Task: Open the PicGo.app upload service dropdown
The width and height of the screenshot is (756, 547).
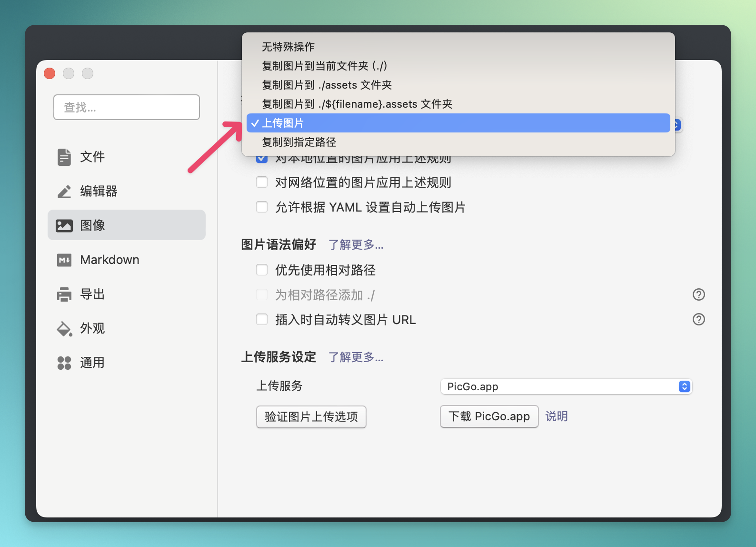Action: pos(566,386)
